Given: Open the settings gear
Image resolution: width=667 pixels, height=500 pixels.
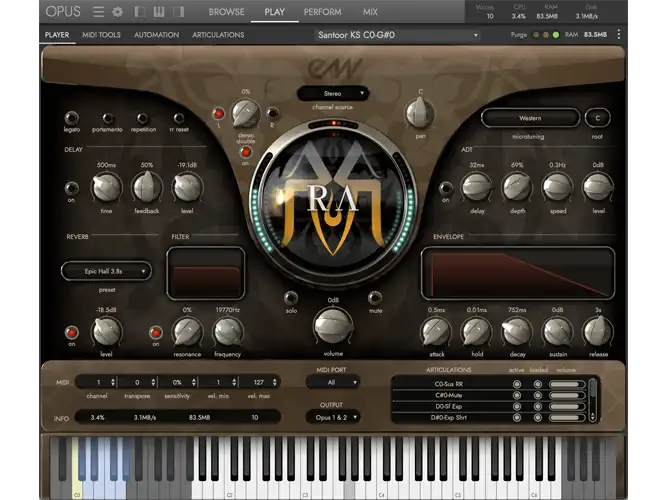Looking at the screenshot, I should (118, 11).
